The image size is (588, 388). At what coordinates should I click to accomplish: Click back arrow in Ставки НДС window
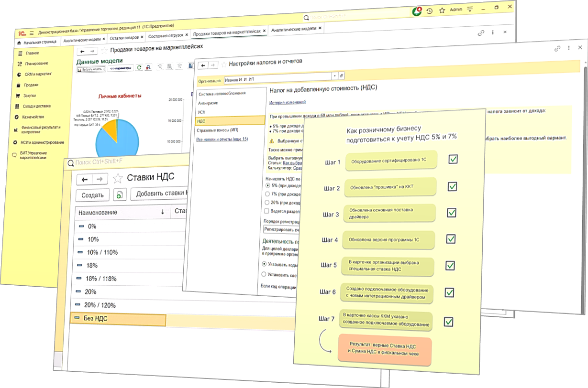(85, 179)
